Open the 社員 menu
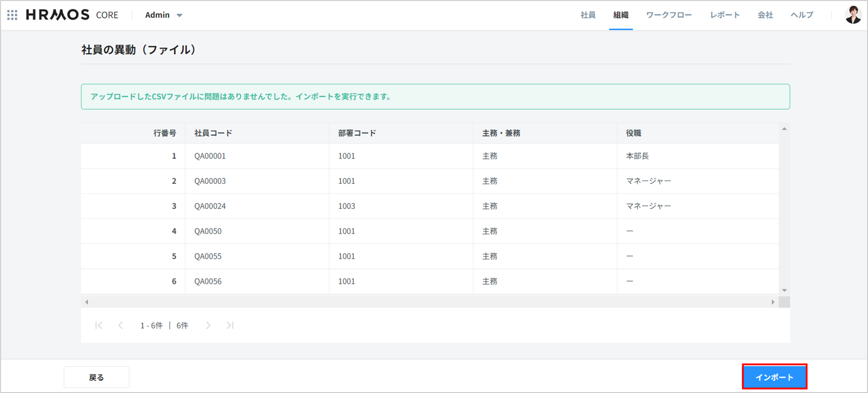Viewport: 868px width, 393px height. pyautogui.click(x=588, y=15)
